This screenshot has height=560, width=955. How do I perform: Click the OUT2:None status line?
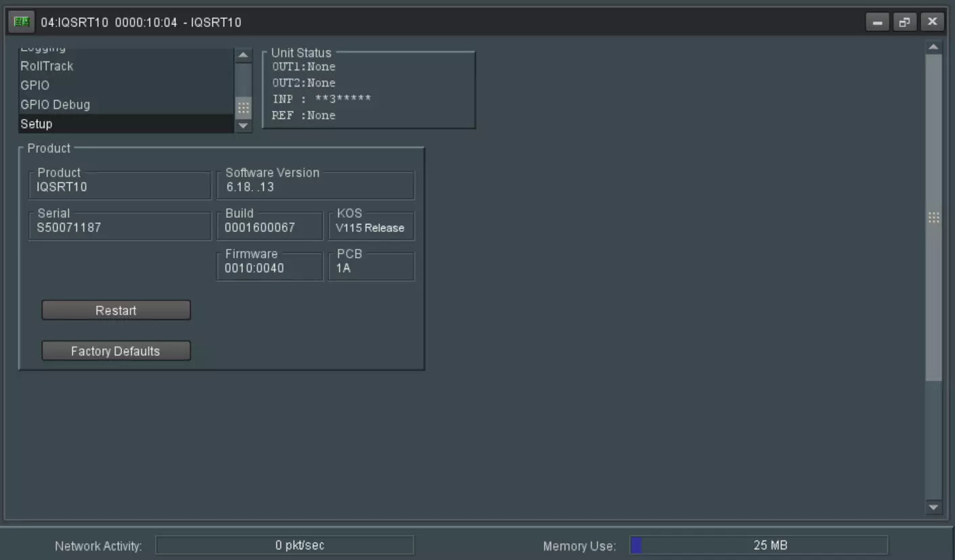[304, 83]
